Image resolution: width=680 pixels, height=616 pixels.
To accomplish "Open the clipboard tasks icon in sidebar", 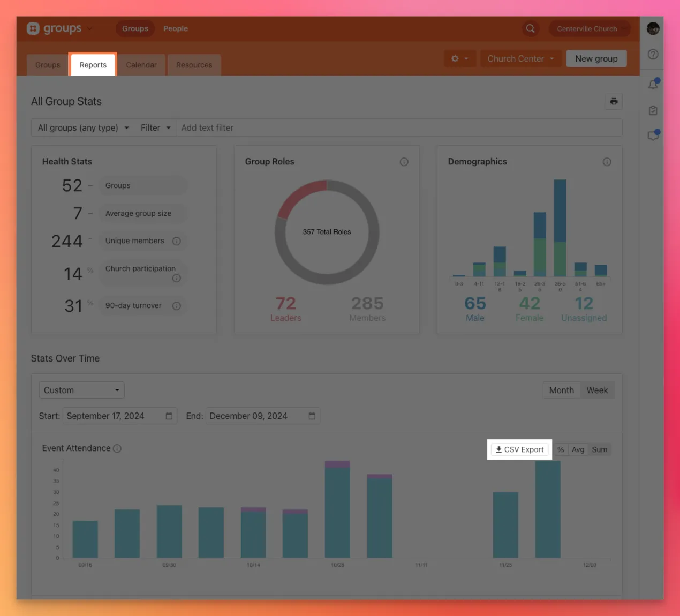I will coord(653,110).
